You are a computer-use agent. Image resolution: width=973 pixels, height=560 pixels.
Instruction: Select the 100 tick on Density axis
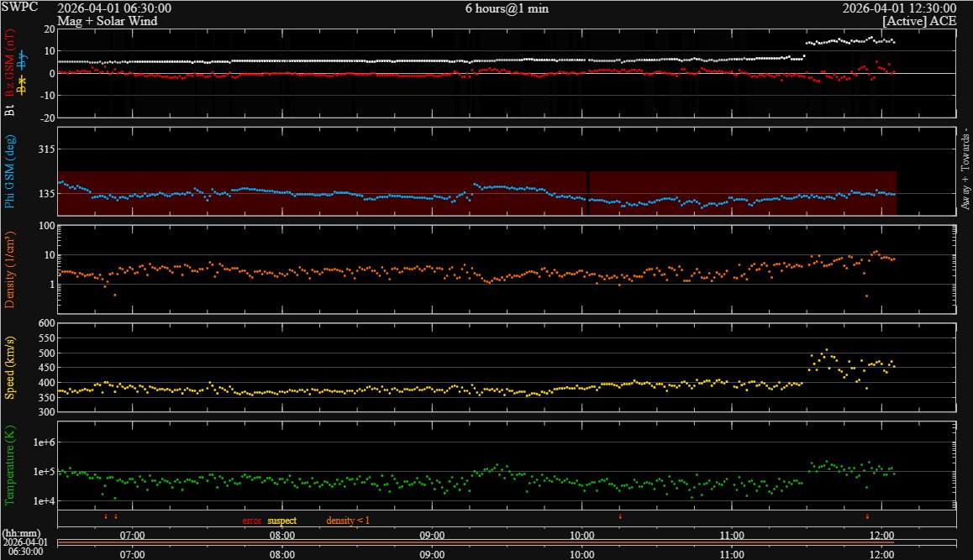coord(46,226)
